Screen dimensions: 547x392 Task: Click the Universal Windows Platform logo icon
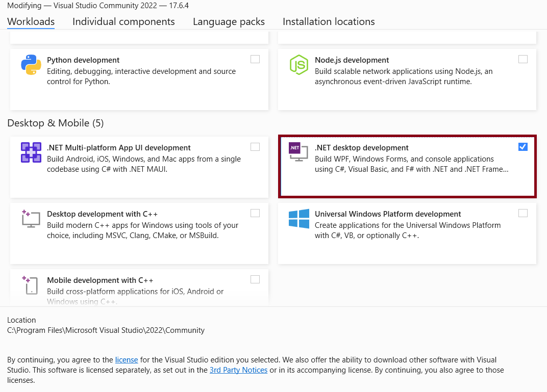pyautogui.click(x=299, y=219)
